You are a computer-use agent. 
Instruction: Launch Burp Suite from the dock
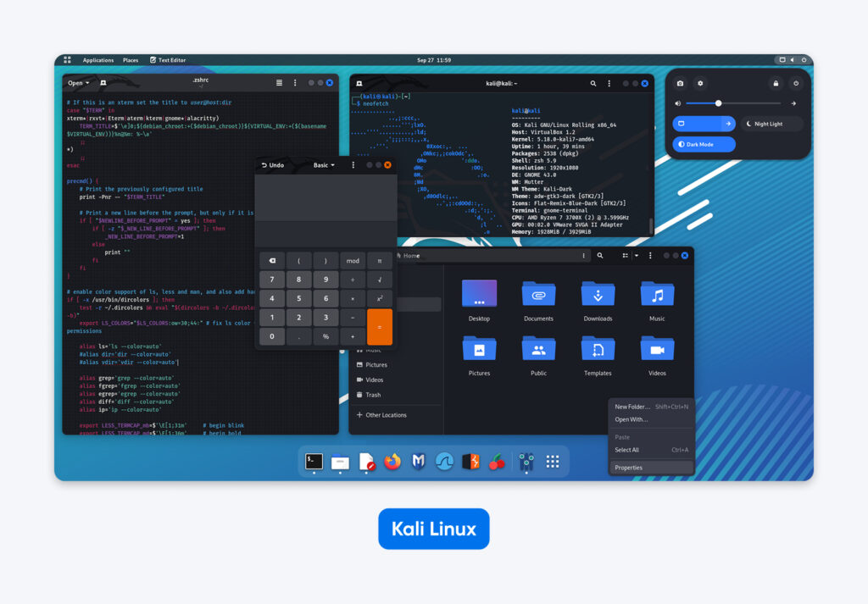click(470, 462)
